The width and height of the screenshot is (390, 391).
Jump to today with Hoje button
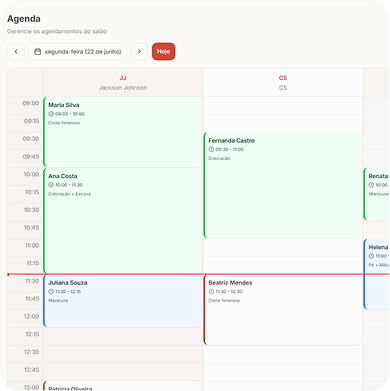click(x=163, y=51)
